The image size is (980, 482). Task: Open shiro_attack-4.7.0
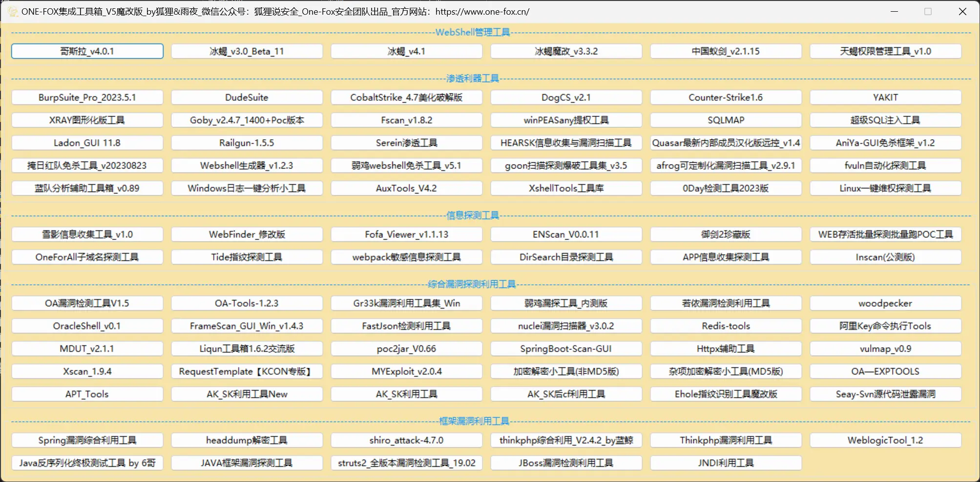click(x=406, y=440)
